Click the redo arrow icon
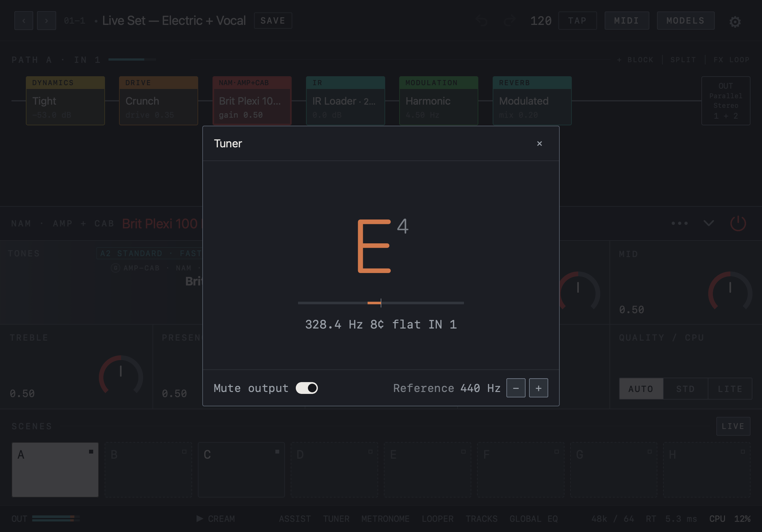This screenshot has height=532, width=762. click(509, 20)
